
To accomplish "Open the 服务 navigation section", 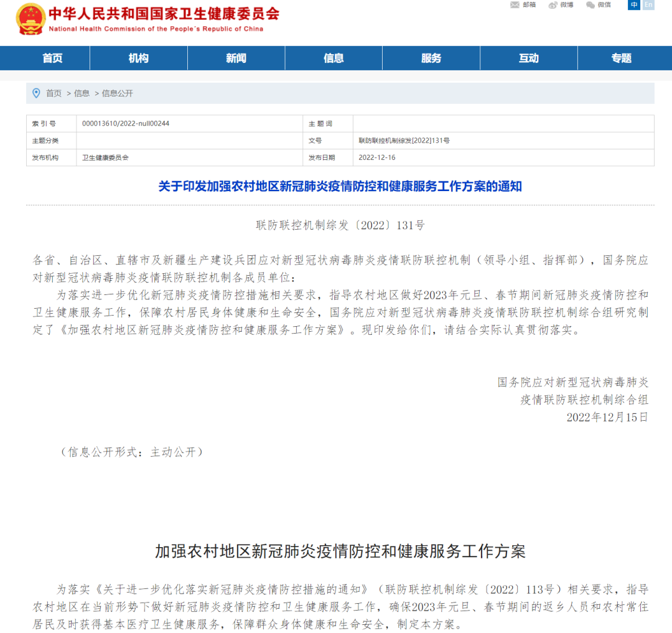I will coord(431,58).
